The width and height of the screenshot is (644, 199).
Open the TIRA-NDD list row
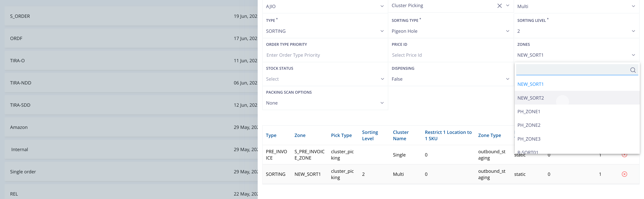coord(131,83)
